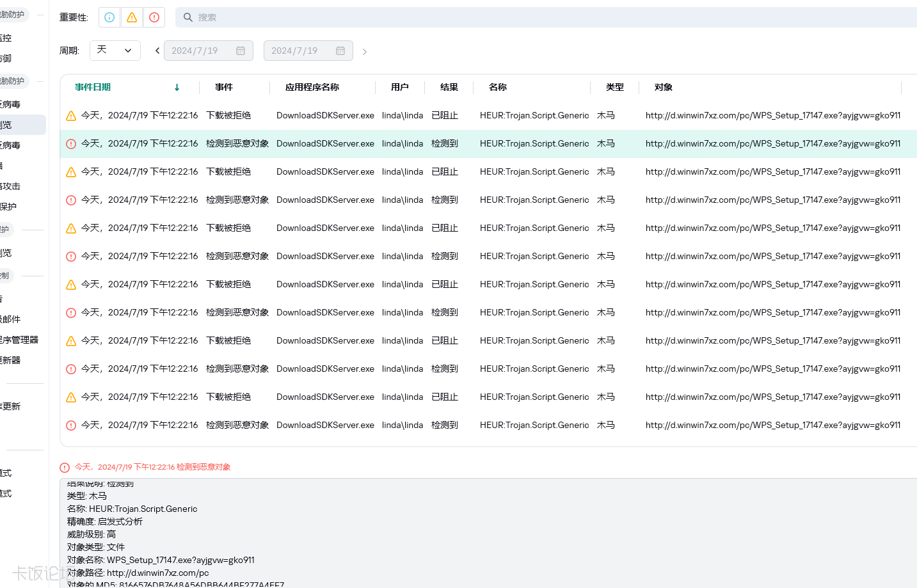Click 下载被拒绝 in eleventh row
The width and height of the screenshot is (917, 588).
pyautogui.click(x=228, y=397)
